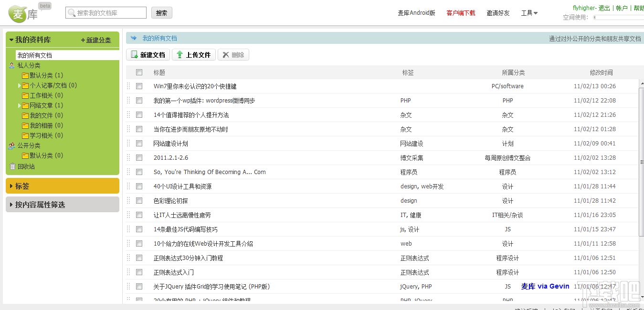This screenshot has height=310, width=644.
Task: Click the 麦库 logo icon
Action: click(24, 14)
